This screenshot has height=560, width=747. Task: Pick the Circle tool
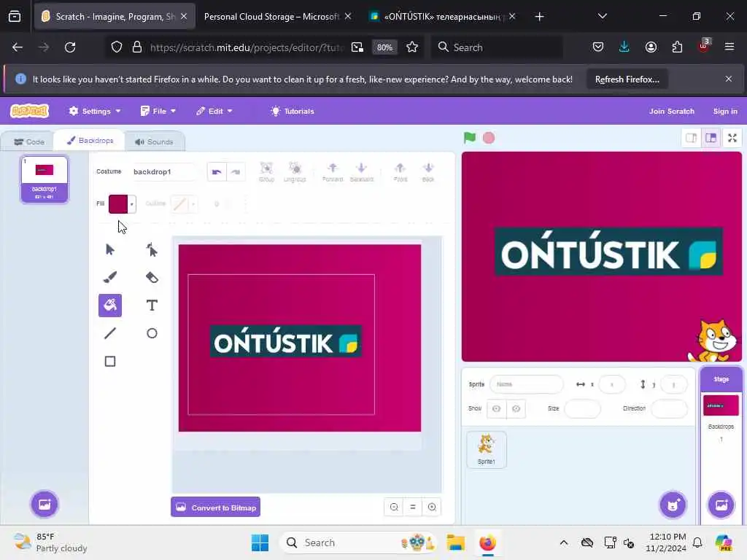152,333
